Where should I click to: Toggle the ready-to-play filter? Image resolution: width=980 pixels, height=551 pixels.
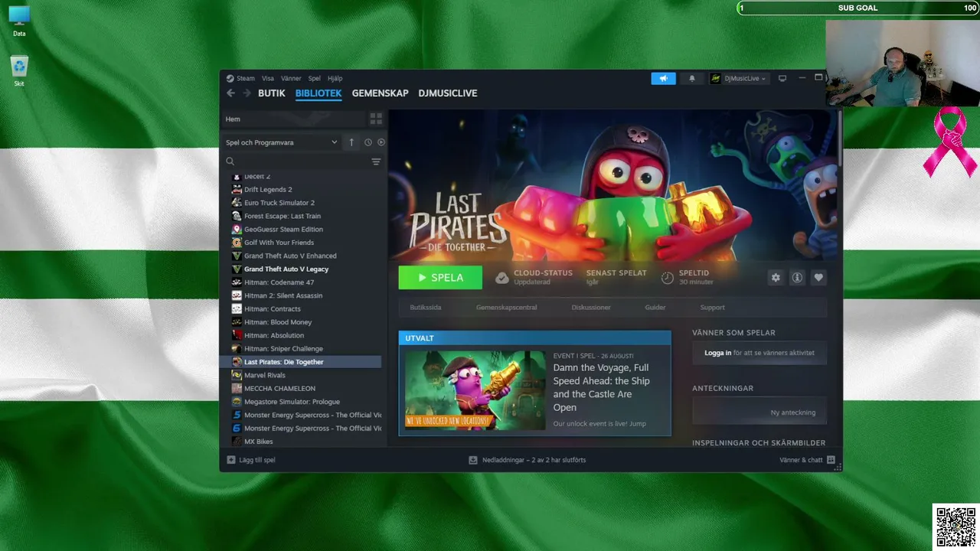pos(381,142)
